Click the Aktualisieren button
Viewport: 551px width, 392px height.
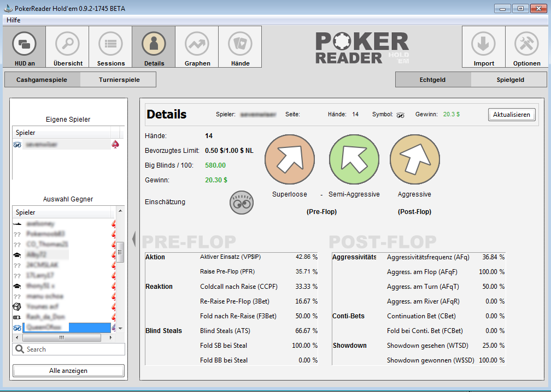(512, 115)
